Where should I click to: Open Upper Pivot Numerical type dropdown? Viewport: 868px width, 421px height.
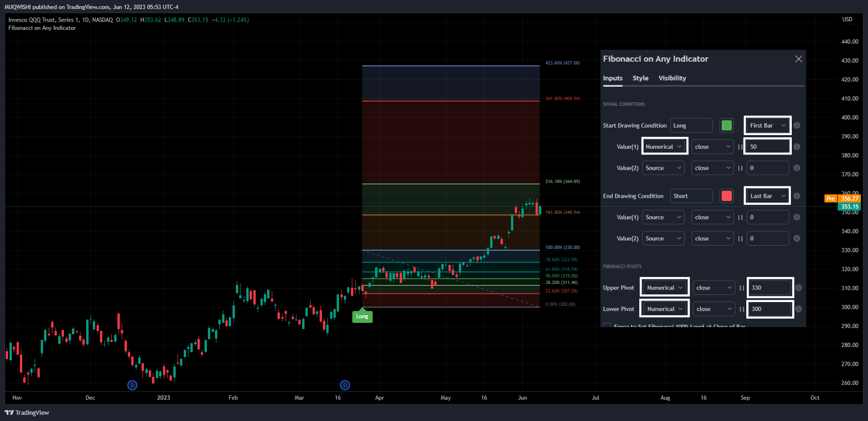tap(665, 288)
